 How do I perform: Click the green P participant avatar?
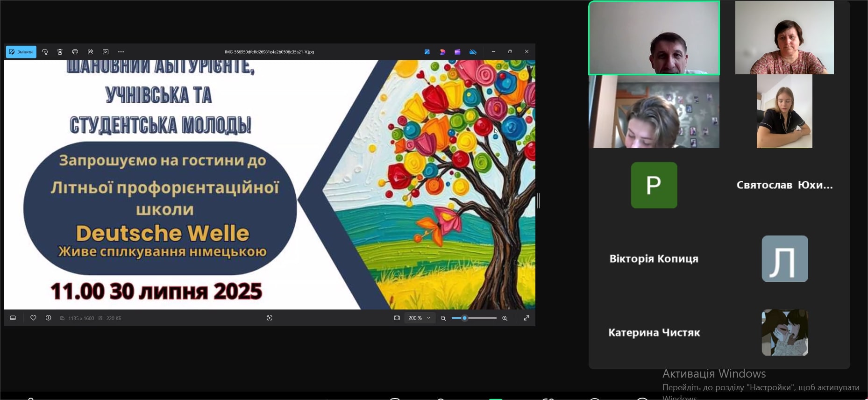tap(654, 185)
